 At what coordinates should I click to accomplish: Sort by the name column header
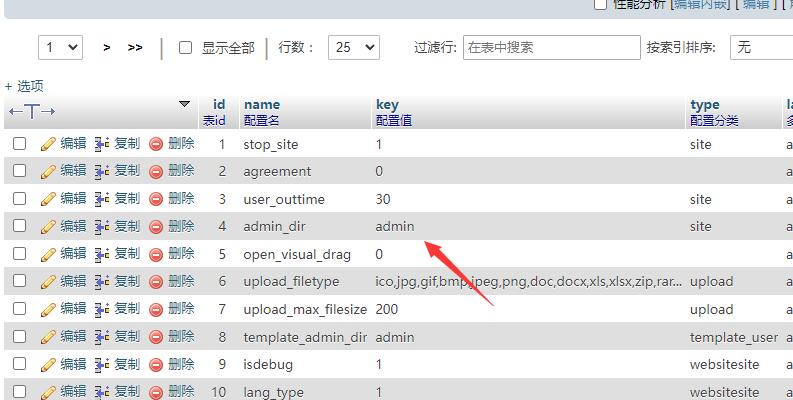coord(262,104)
